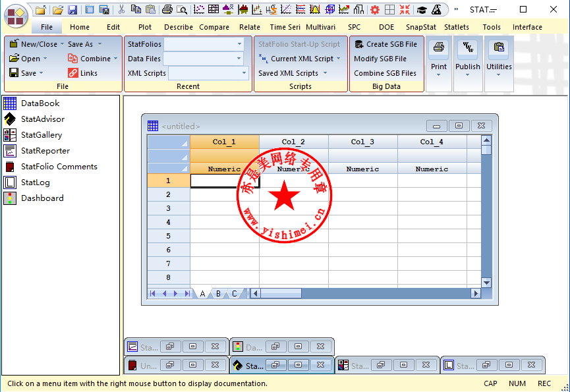Image resolution: width=570 pixels, height=392 pixels.
Task: Click the horizontal scrollbar thumb in DataBook
Action: pyautogui.click(x=281, y=293)
